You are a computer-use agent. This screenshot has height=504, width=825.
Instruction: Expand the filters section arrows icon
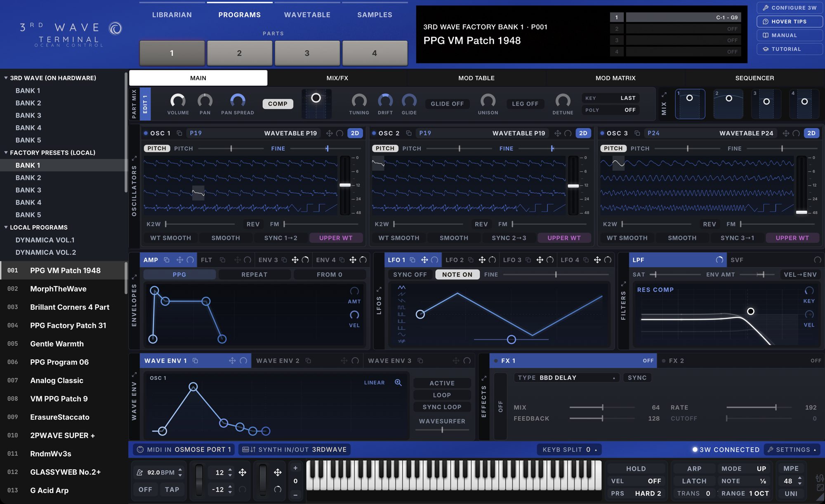623,284
